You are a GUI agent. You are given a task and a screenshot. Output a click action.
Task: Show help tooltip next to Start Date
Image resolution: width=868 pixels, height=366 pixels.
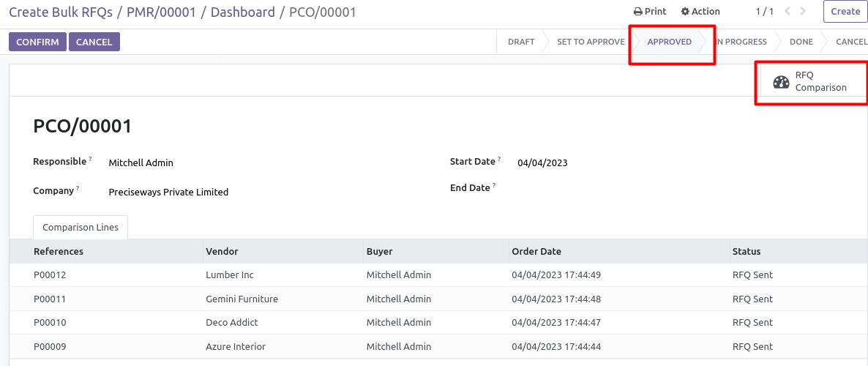499,159
